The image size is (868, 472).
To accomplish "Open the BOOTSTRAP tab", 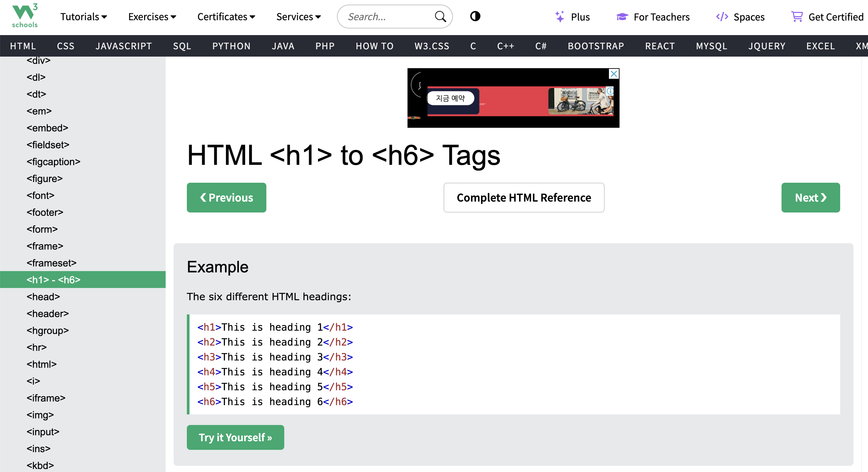I will pyautogui.click(x=596, y=46).
